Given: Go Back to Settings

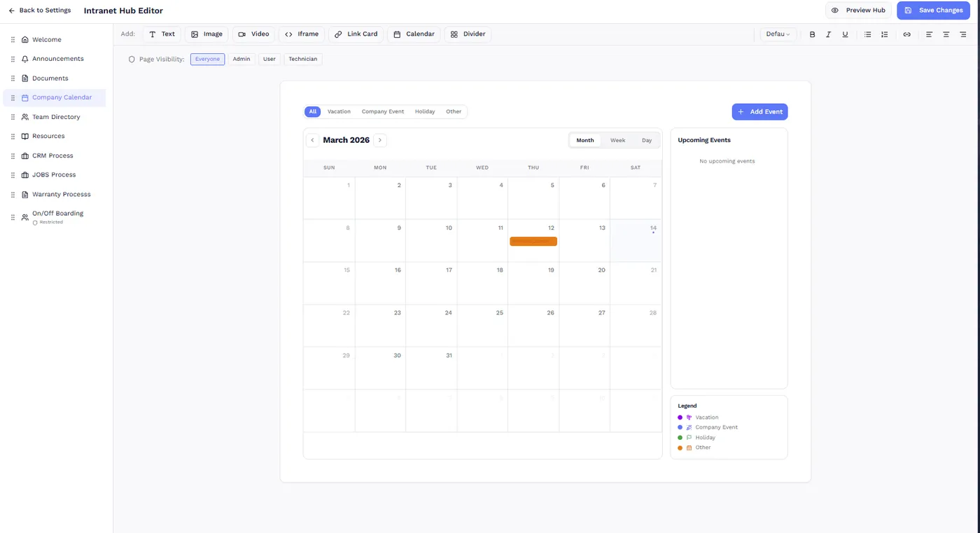Looking at the screenshot, I should pos(39,11).
